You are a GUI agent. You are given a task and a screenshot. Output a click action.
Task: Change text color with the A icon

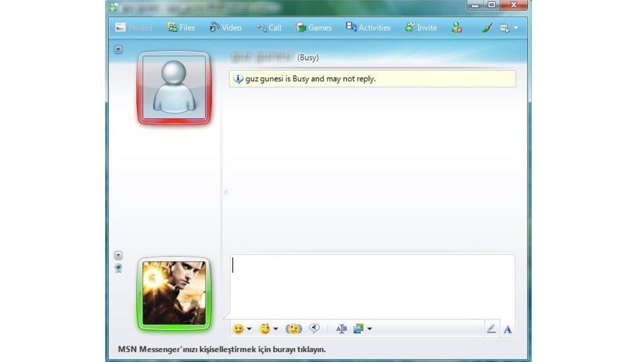pos(507,329)
